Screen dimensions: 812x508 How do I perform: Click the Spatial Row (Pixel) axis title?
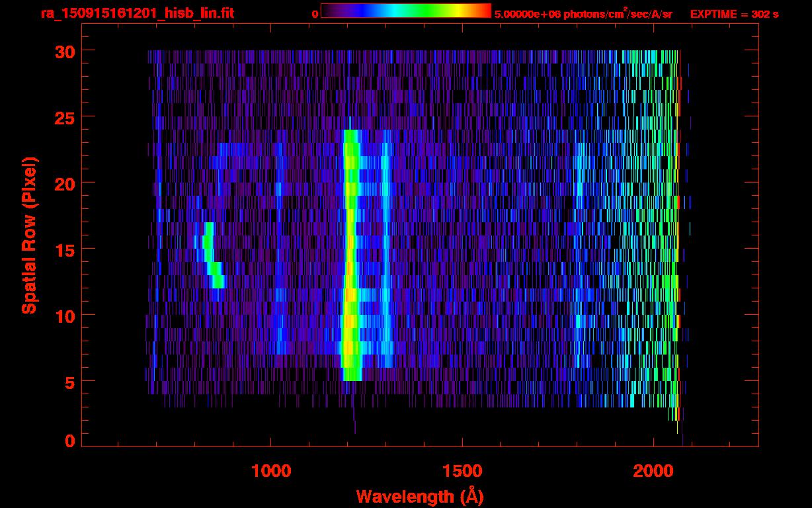point(28,235)
